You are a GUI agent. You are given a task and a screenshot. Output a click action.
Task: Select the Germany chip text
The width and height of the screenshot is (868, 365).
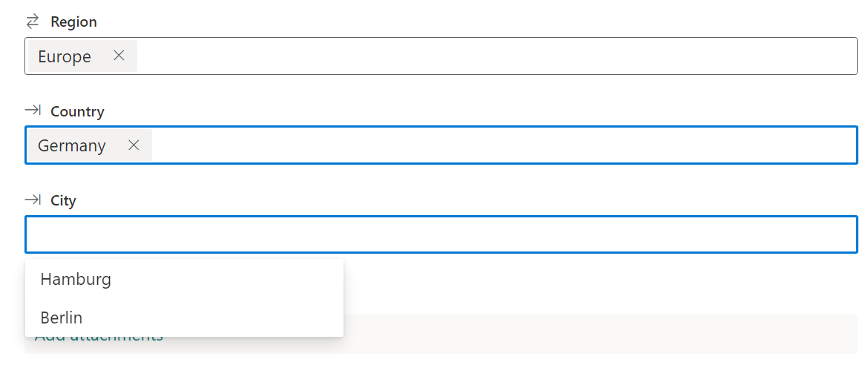click(x=71, y=145)
